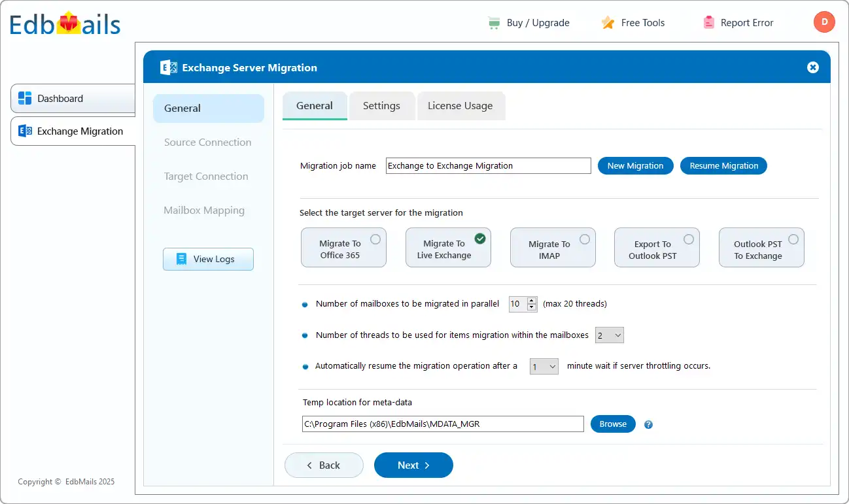Click the parallel mailboxes number field

click(x=518, y=303)
